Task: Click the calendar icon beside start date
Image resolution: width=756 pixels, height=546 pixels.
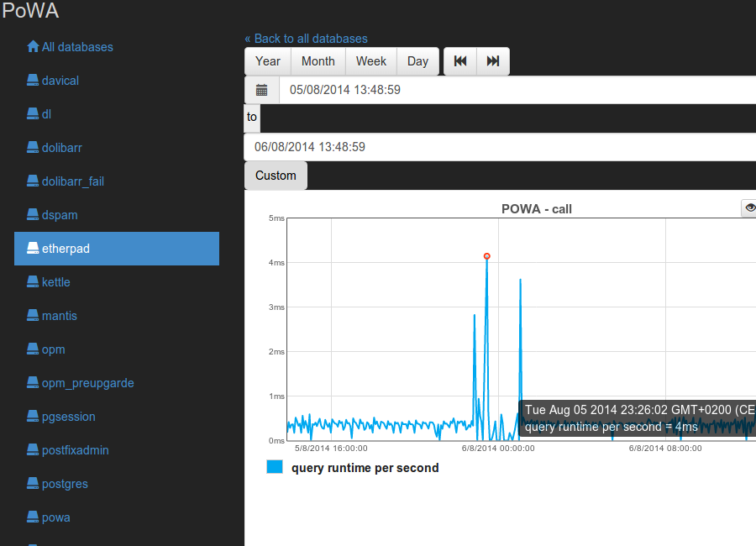Action: [x=261, y=90]
